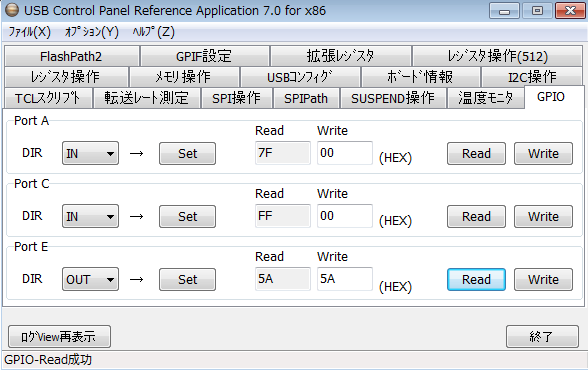
Task: Close the USB Control Panel window
Action: [x=570, y=10]
